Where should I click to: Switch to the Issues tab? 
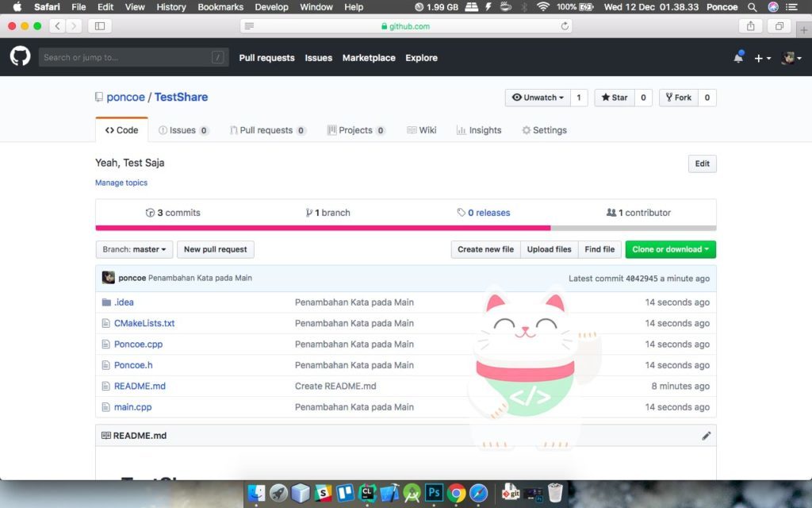pos(183,130)
